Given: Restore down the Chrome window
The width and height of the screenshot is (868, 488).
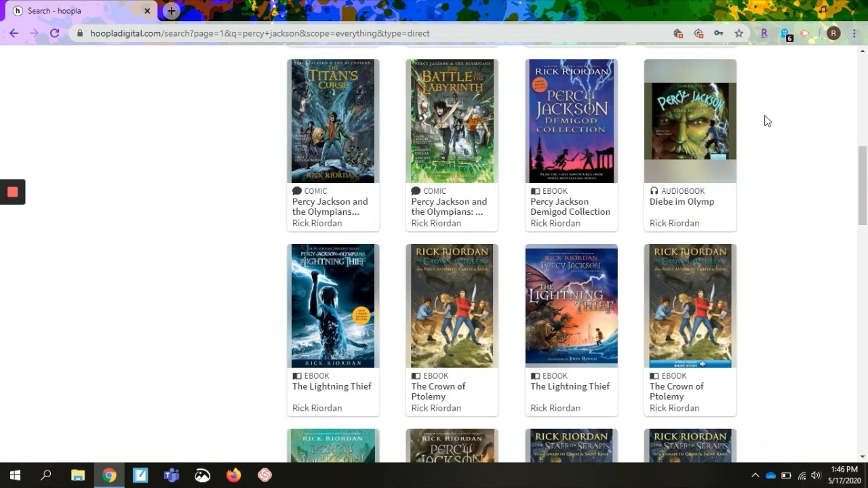Looking at the screenshot, I should (x=823, y=9).
